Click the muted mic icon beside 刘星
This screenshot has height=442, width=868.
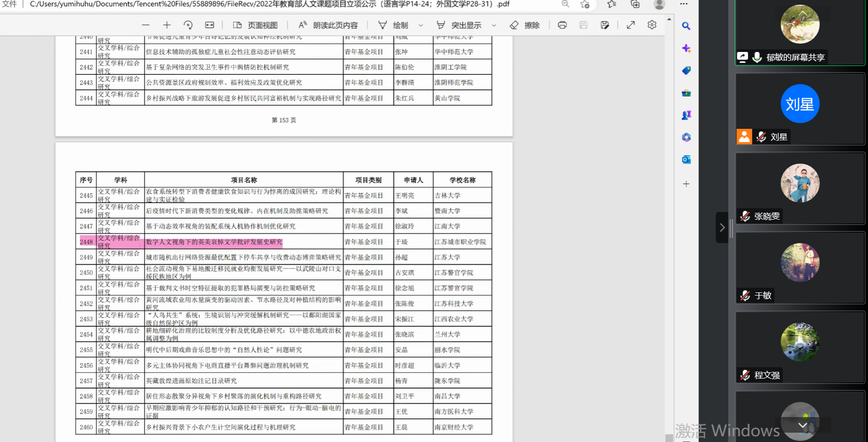click(x=761, y=137)
